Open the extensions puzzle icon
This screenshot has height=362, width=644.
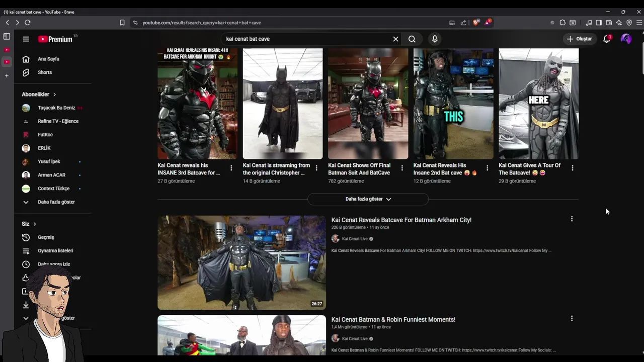click(x=562, y=23)
